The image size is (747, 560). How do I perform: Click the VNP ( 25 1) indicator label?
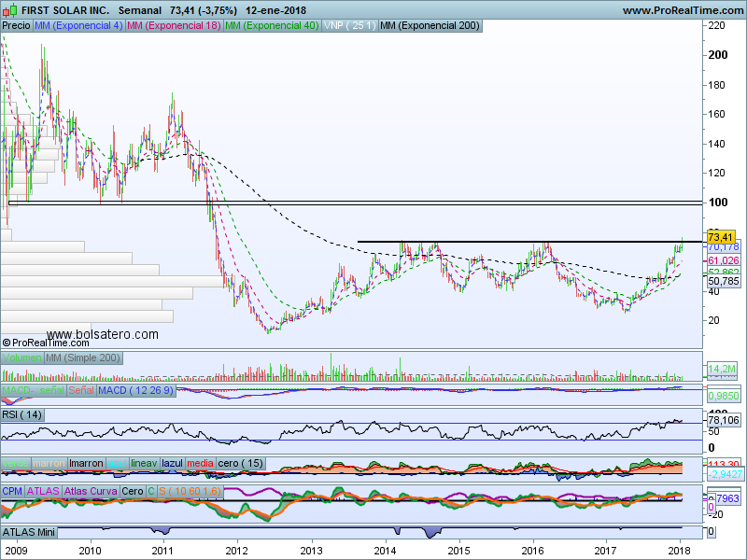tap(349, 26)
